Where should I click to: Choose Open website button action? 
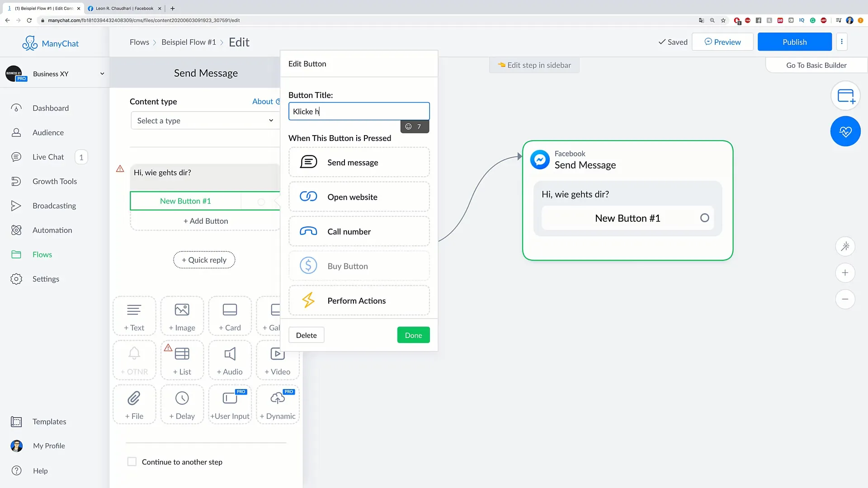pyautogui.click(x=359, y=197)
